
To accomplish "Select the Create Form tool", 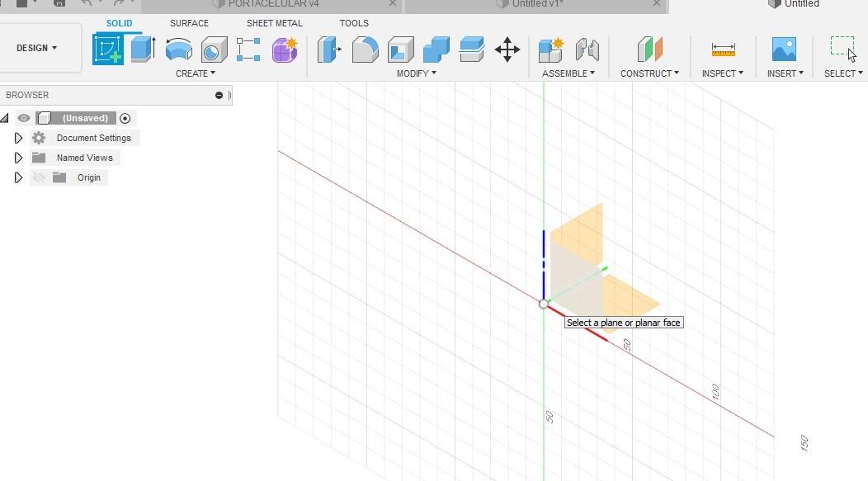I will [x=285, y=50].
